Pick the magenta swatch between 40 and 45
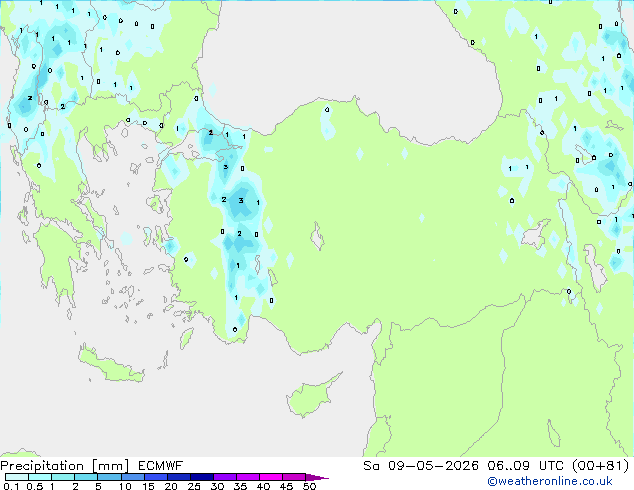The width and height of the screenshot is (634, 490). click(x=271, y=477)
